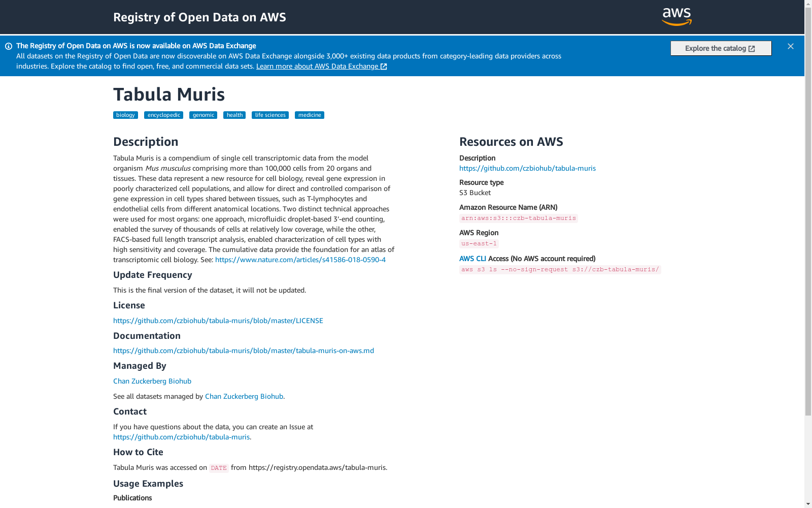The image size is (812, 508).
Task: Go to Registry of Open Data home
Action: (199, 17)
